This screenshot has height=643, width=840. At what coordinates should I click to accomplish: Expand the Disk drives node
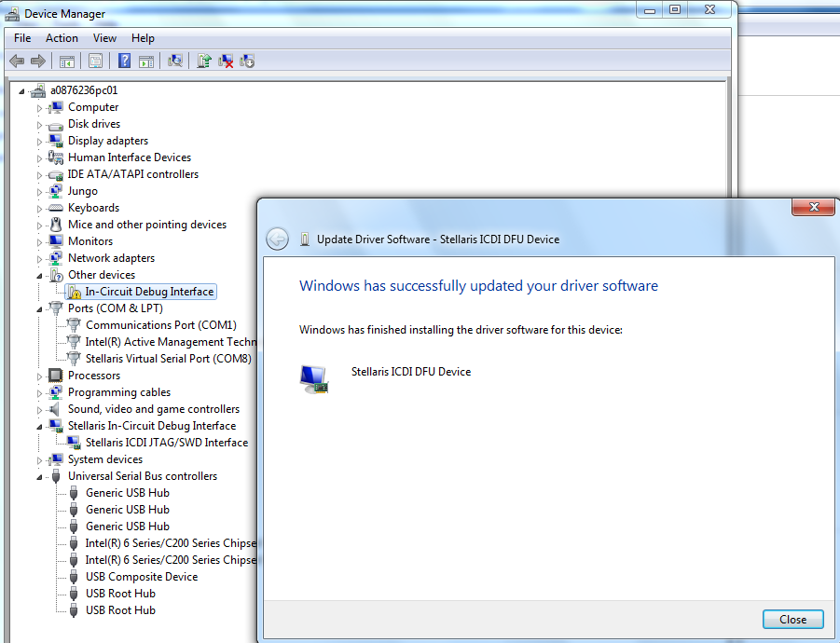[39, 125]
